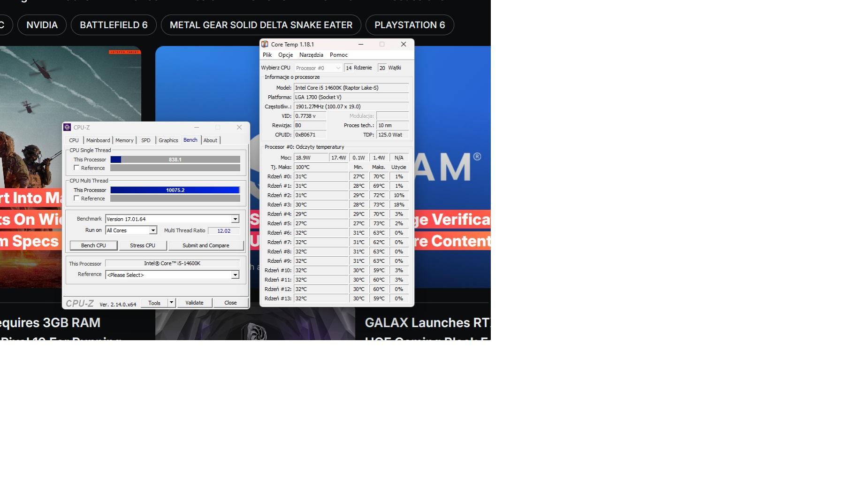Switch to the Graphics tab

168,140
